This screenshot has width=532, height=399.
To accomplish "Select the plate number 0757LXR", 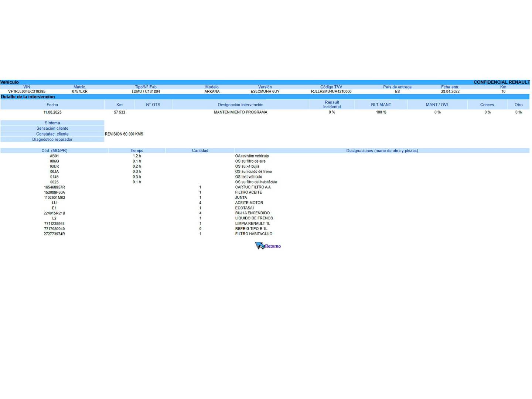I will [80, 91].
